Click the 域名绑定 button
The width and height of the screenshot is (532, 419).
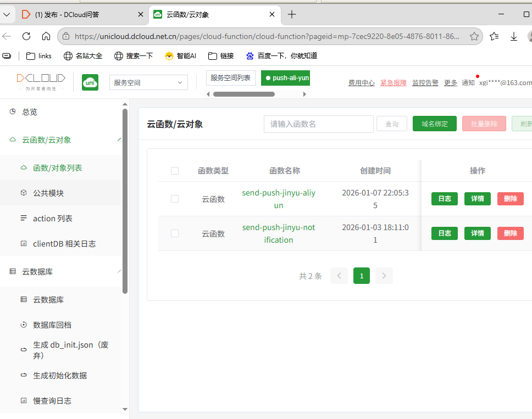tap(434, 124)
